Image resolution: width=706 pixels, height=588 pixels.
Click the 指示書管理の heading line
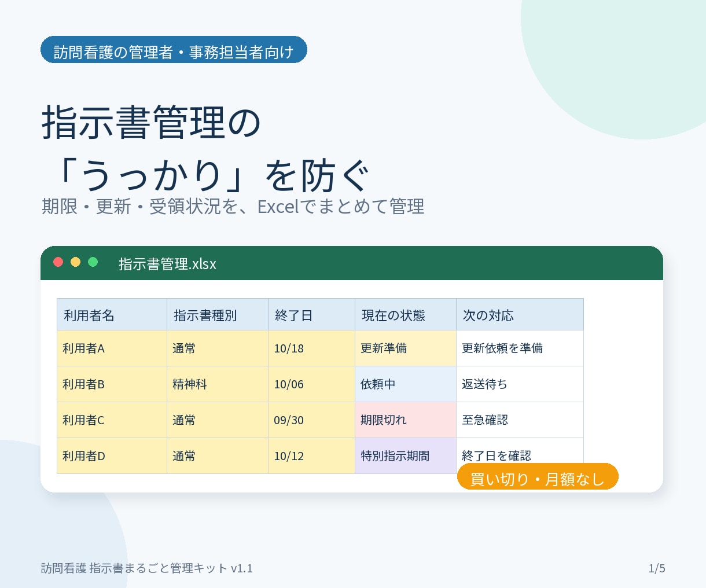152,123
